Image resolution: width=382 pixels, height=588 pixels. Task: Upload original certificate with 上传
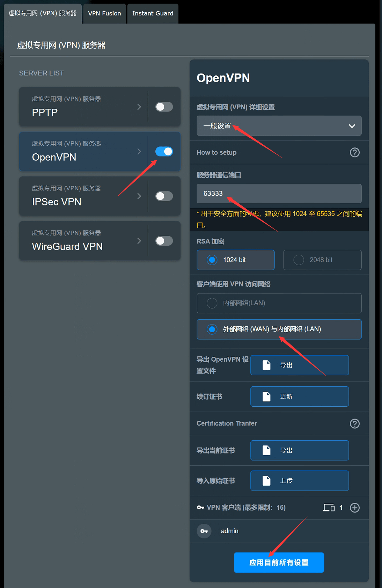pos(300,481)
